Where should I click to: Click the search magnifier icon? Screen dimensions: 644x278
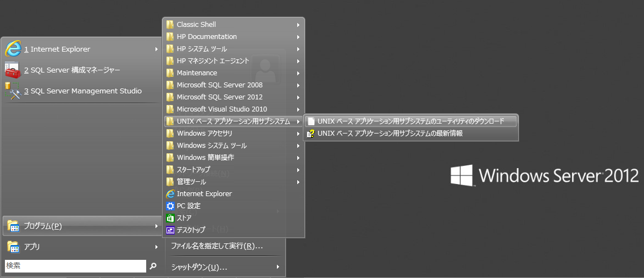(153, 266)
